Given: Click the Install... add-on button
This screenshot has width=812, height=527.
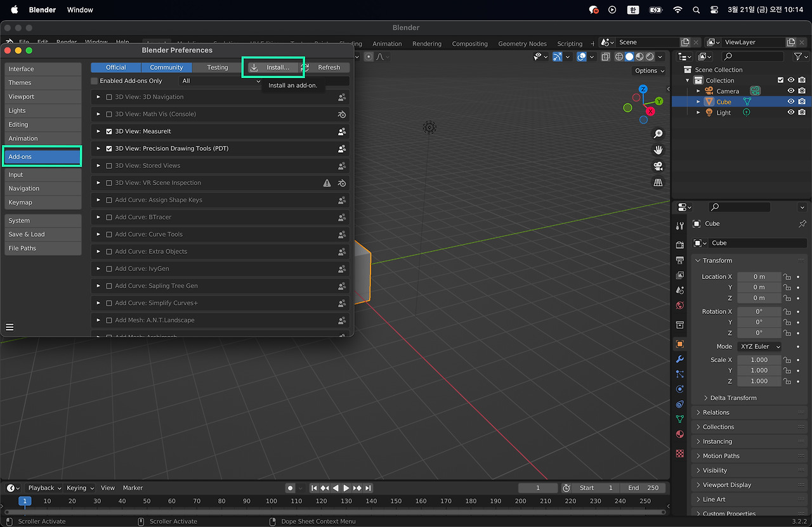Looking at the screenshot, I should (273, 67).
